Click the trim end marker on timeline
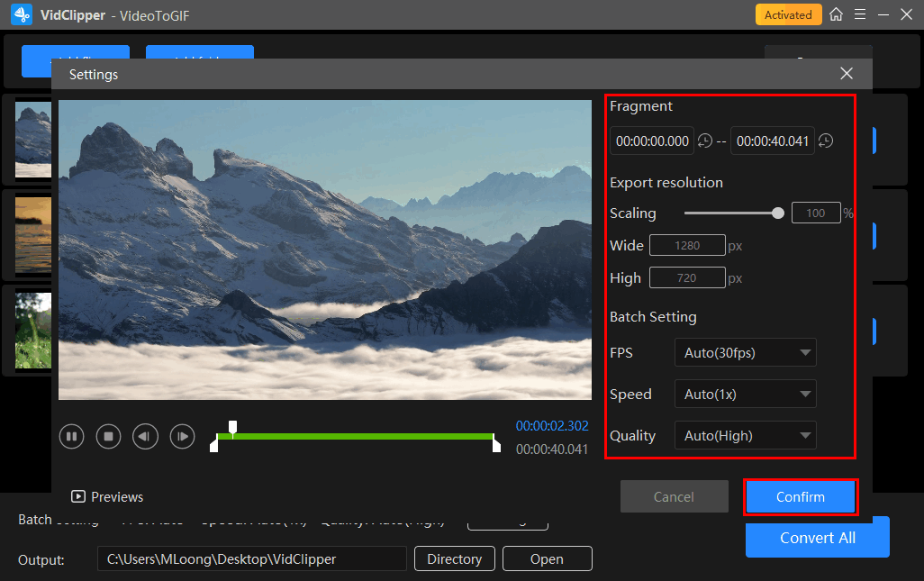Screen dimensions: 924x581 [x=496, y=444]
